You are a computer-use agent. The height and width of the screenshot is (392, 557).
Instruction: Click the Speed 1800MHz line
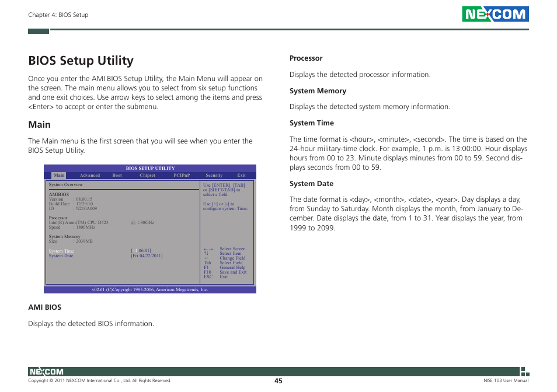[72, 227]
